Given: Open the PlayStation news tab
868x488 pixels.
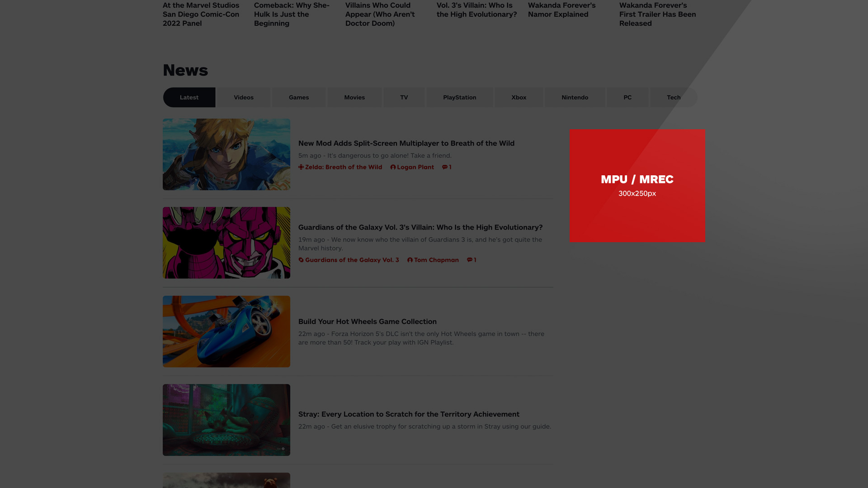Looking at the screenshot, I should 459,97.
